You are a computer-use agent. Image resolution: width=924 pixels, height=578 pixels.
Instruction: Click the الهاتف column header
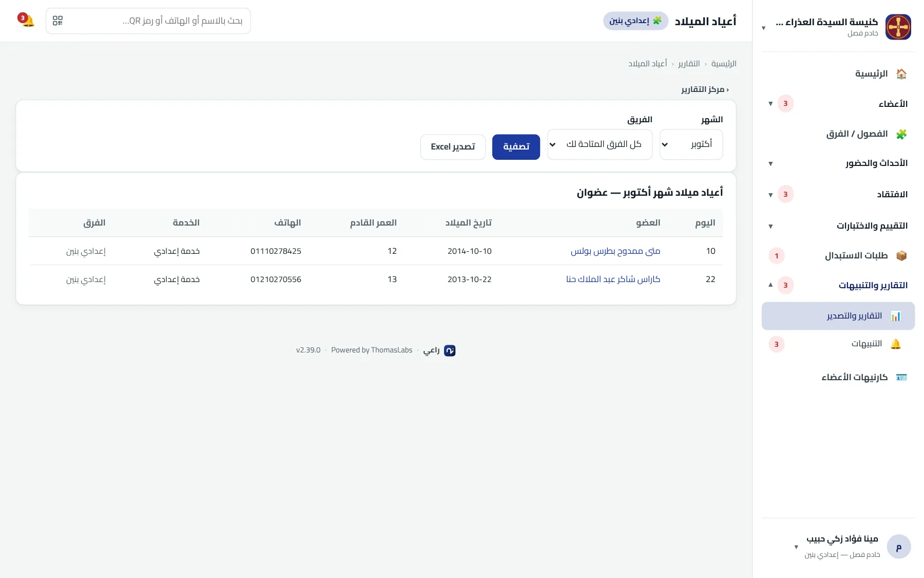point(287,223)
